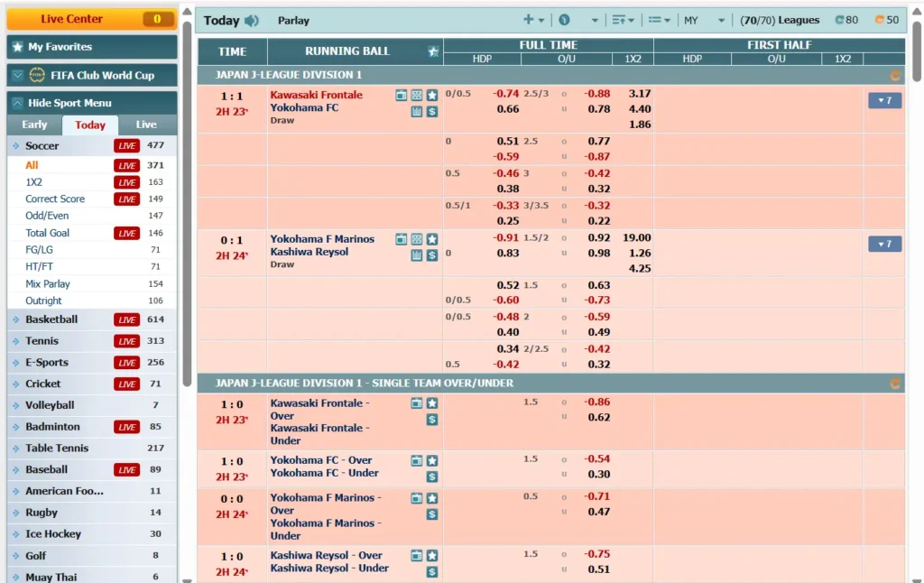Image resolution: width=924 pixels, height=583 pixels.
Task: Refresh Japan J-League Division 1 section
Action: pos(894,76)
